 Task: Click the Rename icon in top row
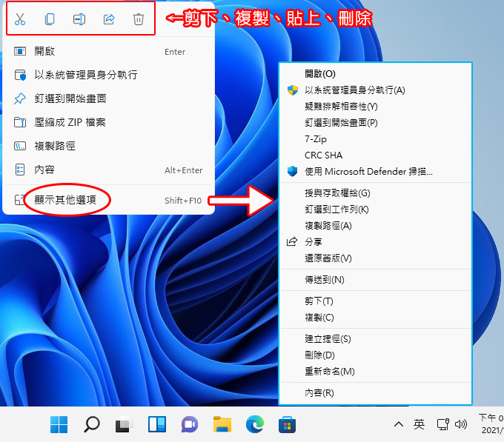[79, 19]
